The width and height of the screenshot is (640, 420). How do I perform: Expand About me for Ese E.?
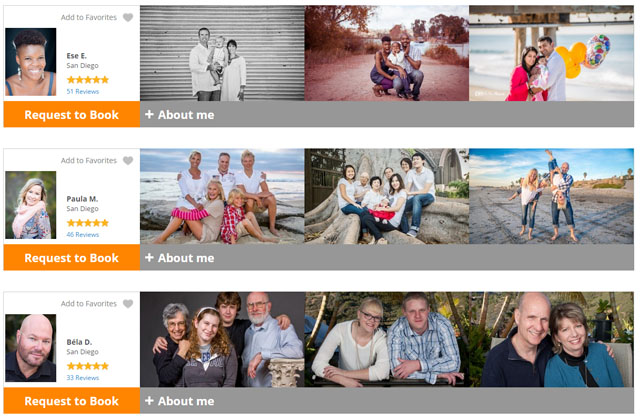pyautogui.click(x=180, y=115)
